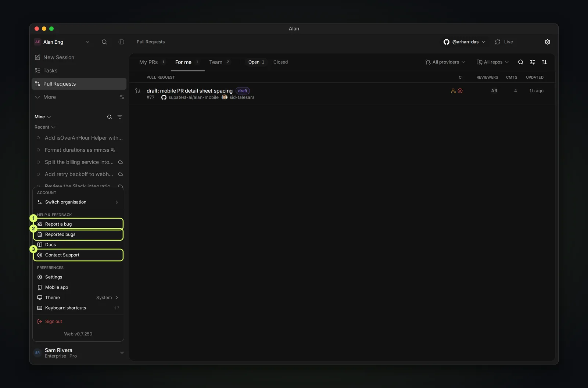588x388 pixels.
Task: Switch to the Team tab
Action: [219, 62]
